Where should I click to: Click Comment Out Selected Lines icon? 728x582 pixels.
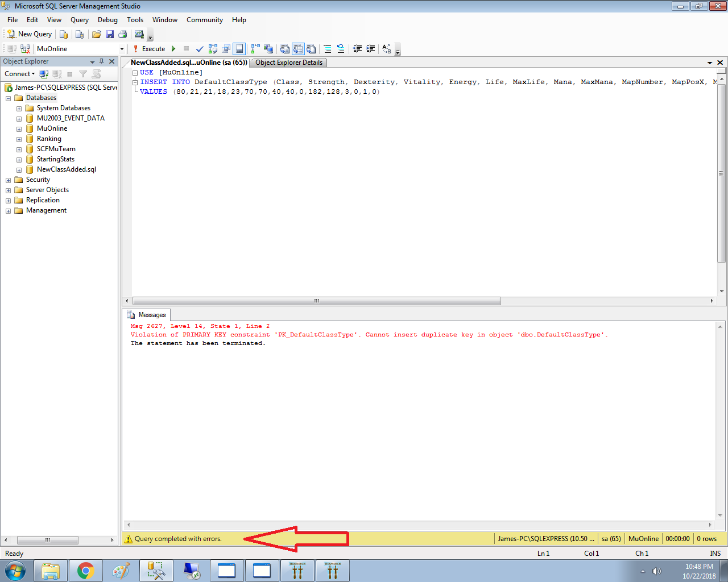click(328, 49)
